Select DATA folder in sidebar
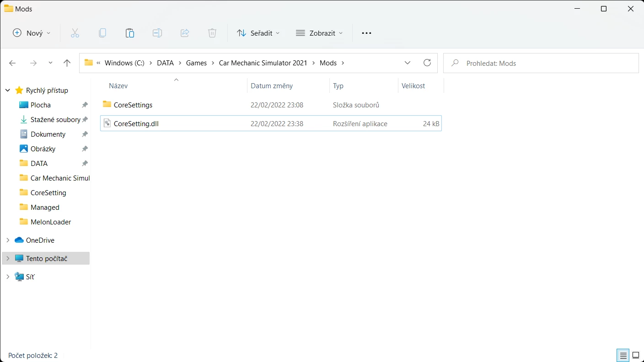 [x=39, y=164]
